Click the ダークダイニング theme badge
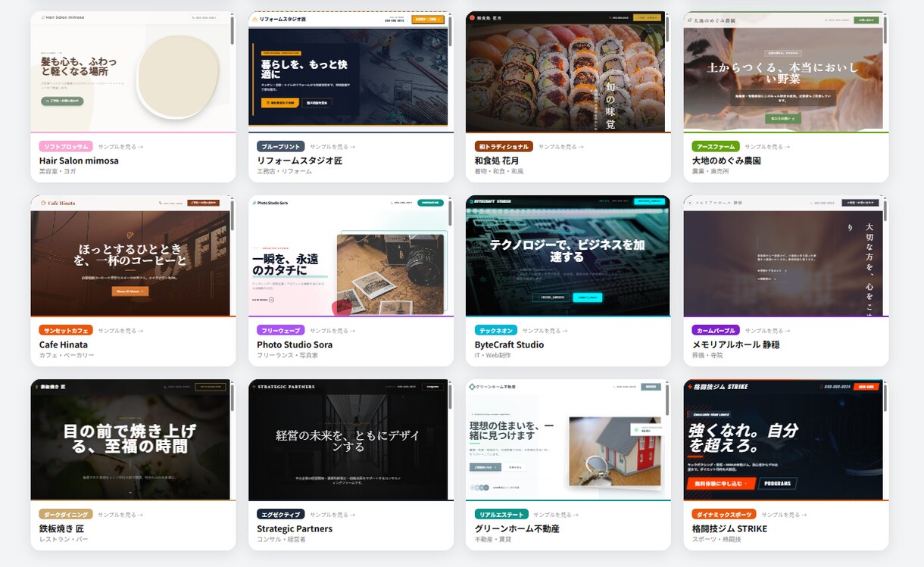Screen dimensions: 924x567 (x=66, y=515)
